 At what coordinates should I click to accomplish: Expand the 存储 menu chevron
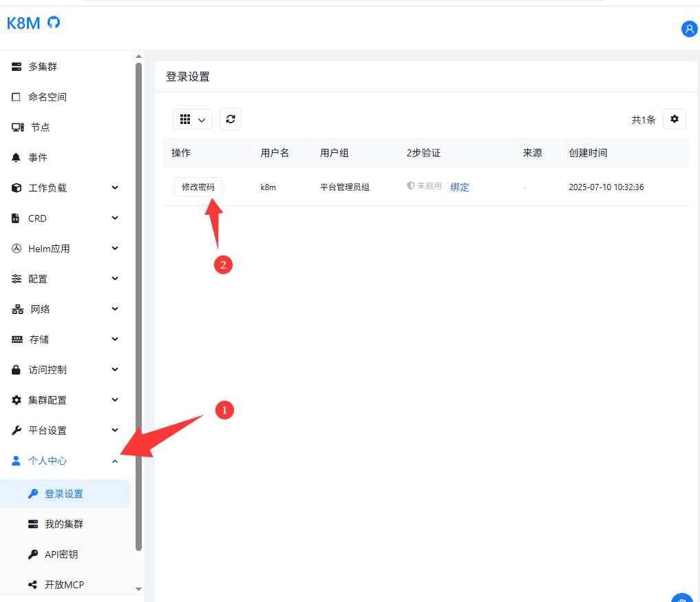coord(115,340)
